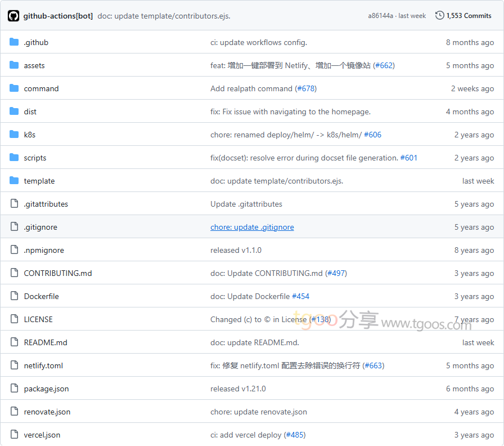Click the vercel.json file icon
The image size is (504, 446).
pyautogui.click(x=14, y=435)
